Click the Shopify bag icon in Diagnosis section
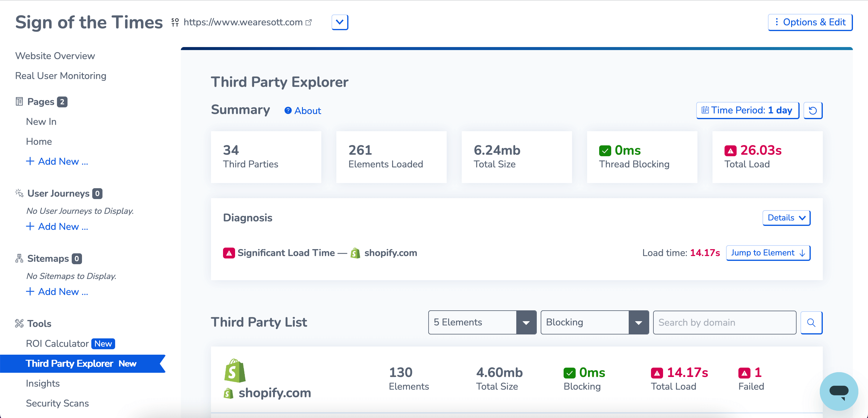 (x=354, y=253)
